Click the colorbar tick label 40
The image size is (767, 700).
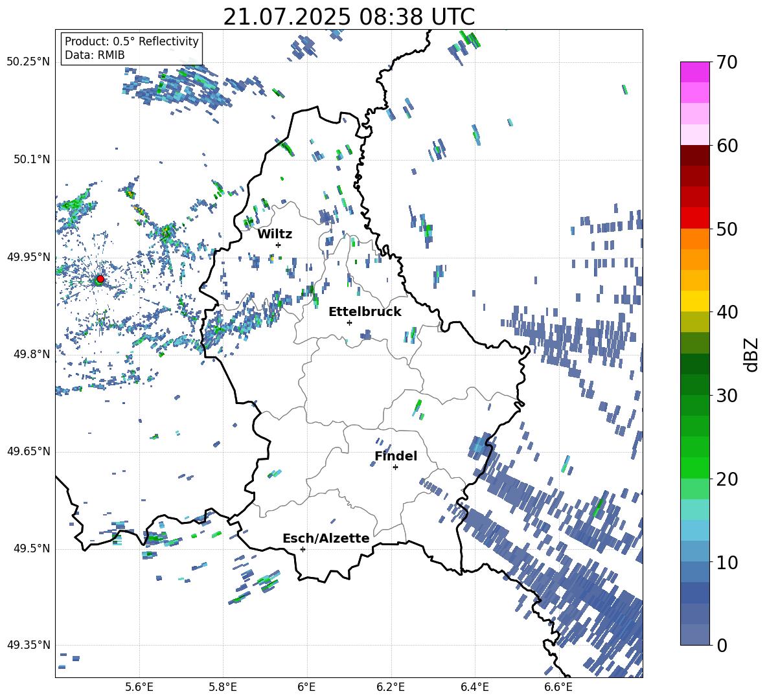tap(727, 312)
